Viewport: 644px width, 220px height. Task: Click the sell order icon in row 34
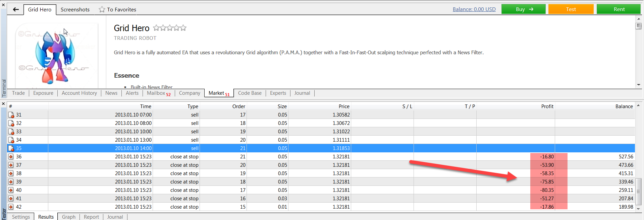coord(11,140)
